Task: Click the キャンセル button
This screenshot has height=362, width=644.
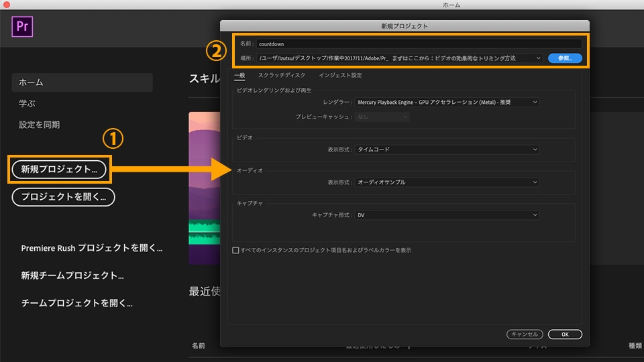Action: (525, 334)
